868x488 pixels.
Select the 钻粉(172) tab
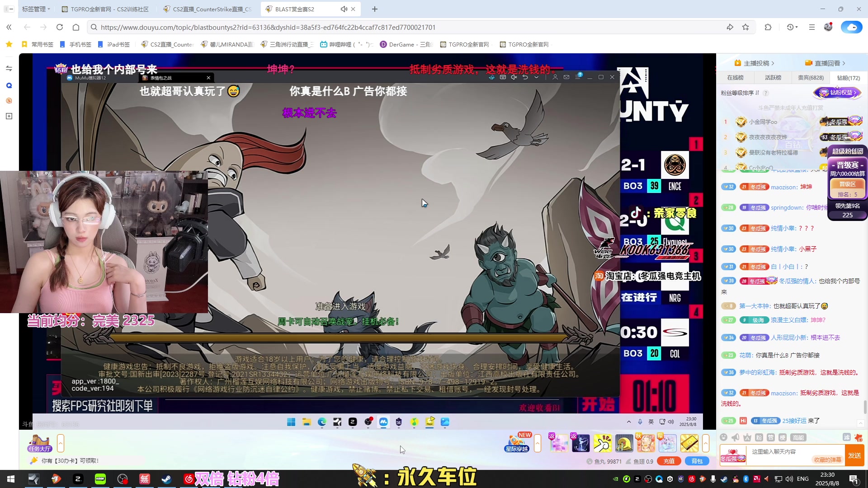(848, 78)
